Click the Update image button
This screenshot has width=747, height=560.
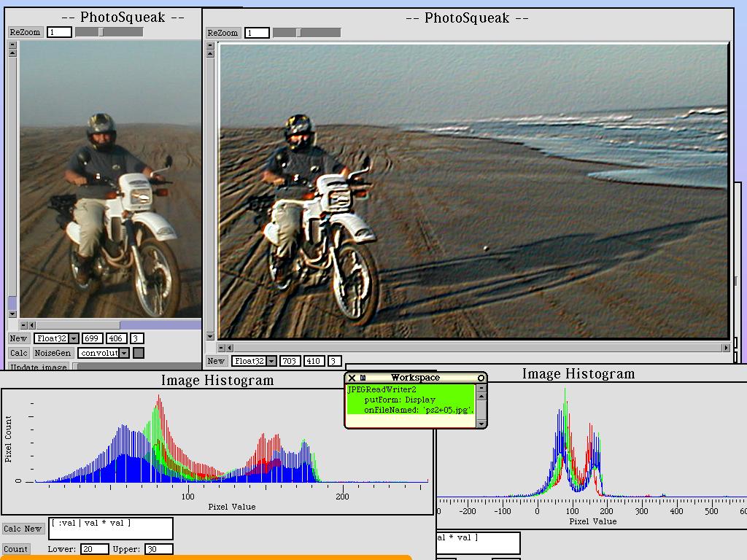click(38, 367)
